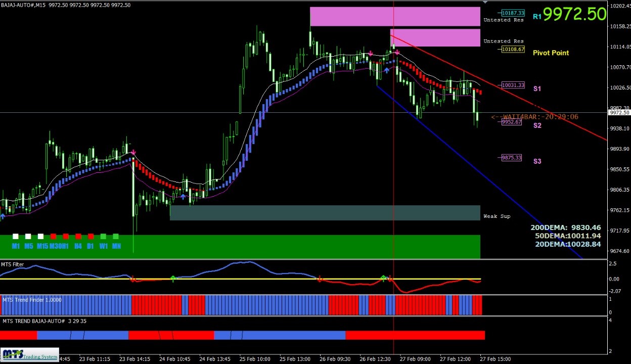Click the green MN timeframe indicator square

[116, 237]
